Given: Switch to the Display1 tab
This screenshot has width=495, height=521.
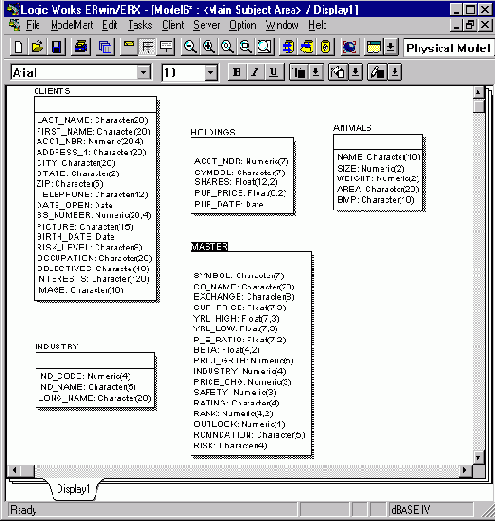Looking at the screenshot, I should tap(74, 489).
